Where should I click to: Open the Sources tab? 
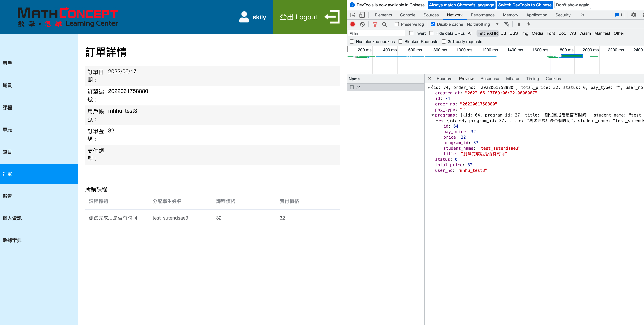pos(431,15)
